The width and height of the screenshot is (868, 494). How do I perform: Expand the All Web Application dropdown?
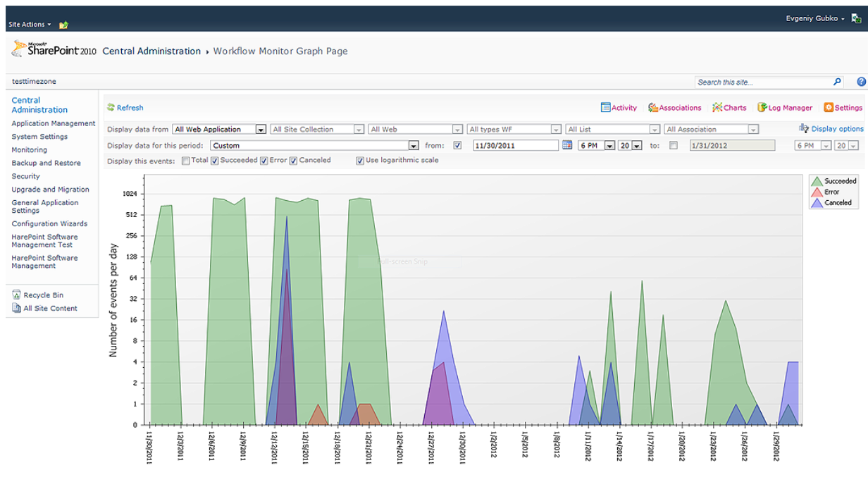click(x=261, y=130)
